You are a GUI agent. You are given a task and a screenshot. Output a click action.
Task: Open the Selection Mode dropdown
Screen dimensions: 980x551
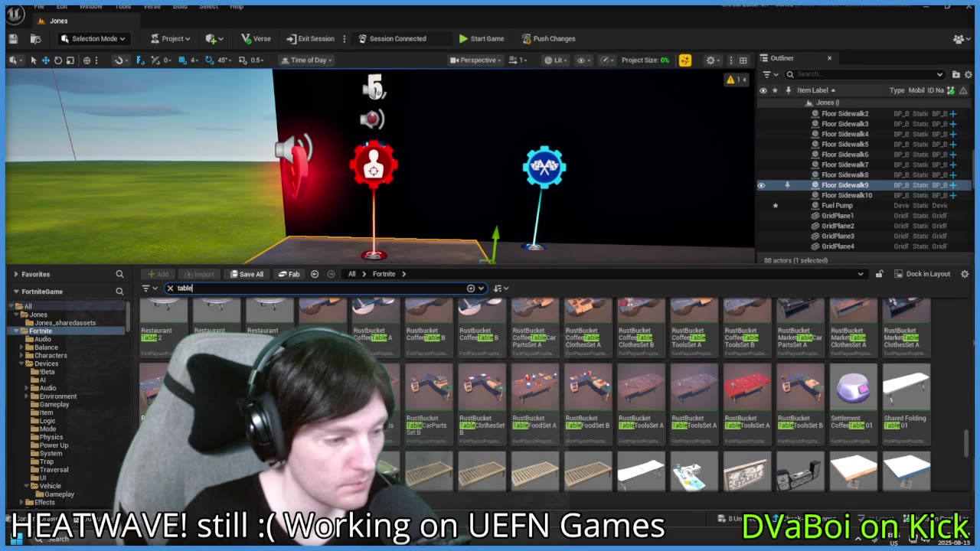point(93,38)
